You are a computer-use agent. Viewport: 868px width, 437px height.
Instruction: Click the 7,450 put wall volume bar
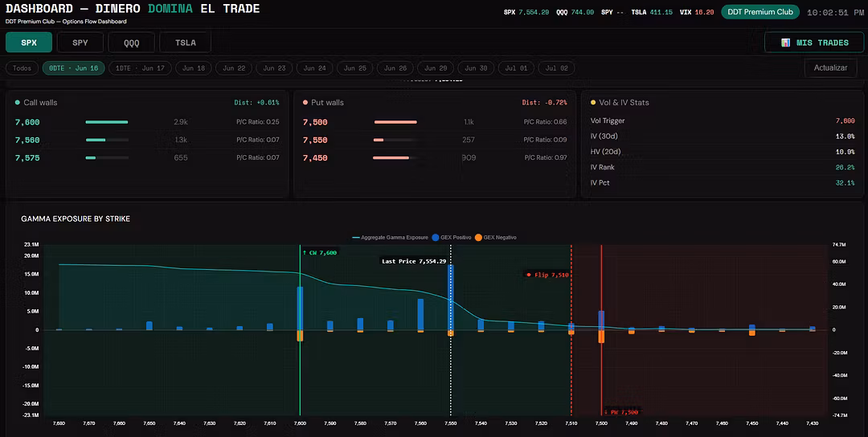coord(395,157)
